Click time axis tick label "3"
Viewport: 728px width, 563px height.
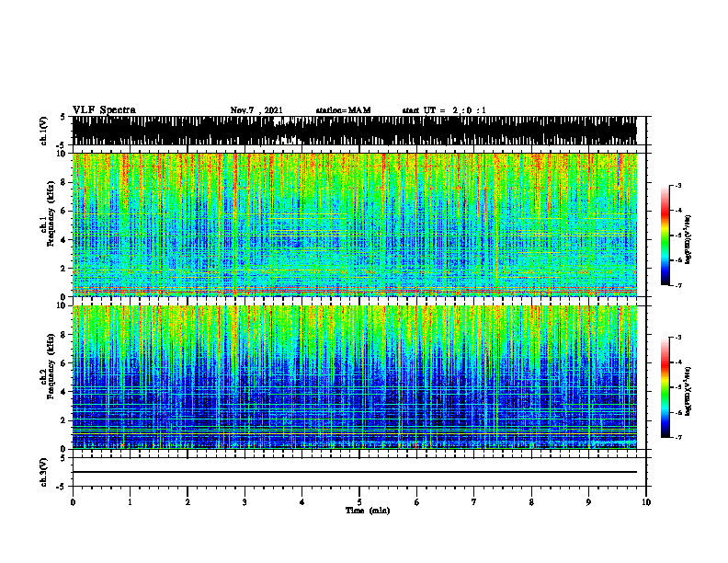click(245, 501)
